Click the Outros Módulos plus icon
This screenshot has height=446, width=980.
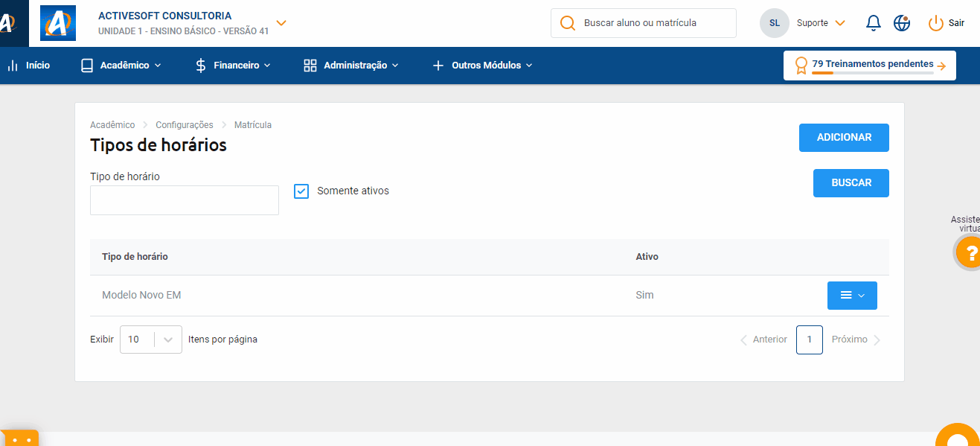(x=438, y=66)
